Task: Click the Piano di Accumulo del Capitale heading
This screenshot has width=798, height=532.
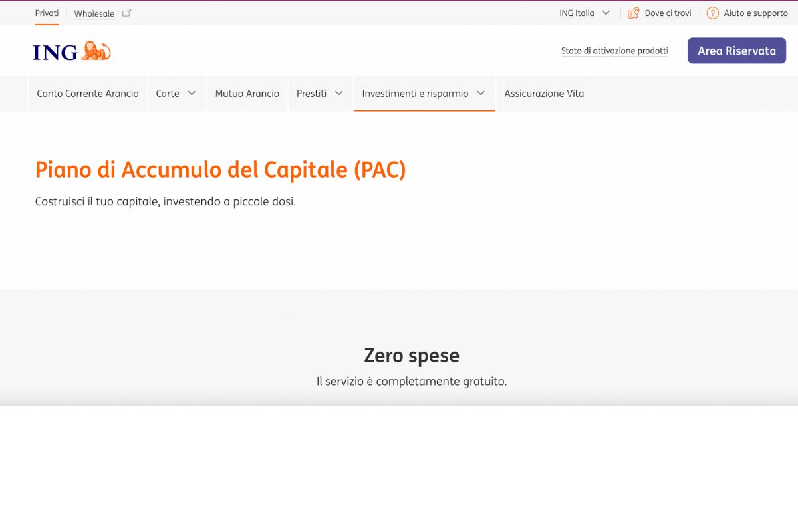Action: tap(220, 170)
